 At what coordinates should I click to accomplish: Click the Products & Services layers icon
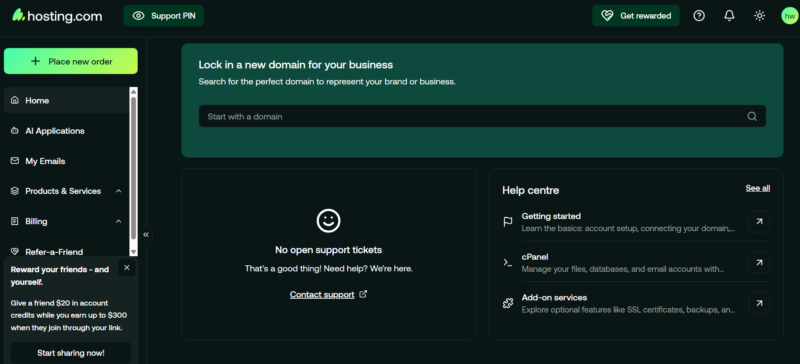14,191
